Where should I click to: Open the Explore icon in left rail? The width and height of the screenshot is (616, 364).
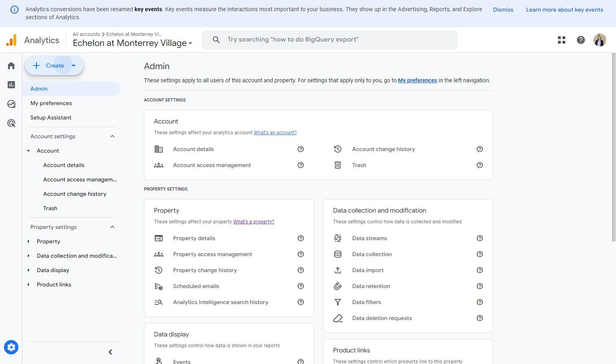coord(11,104)
